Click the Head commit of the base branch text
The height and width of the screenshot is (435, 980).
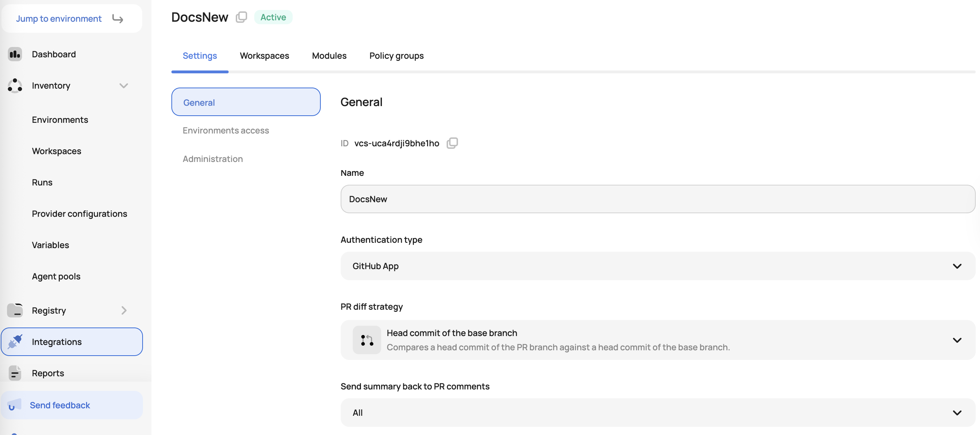tap(452, 333)
